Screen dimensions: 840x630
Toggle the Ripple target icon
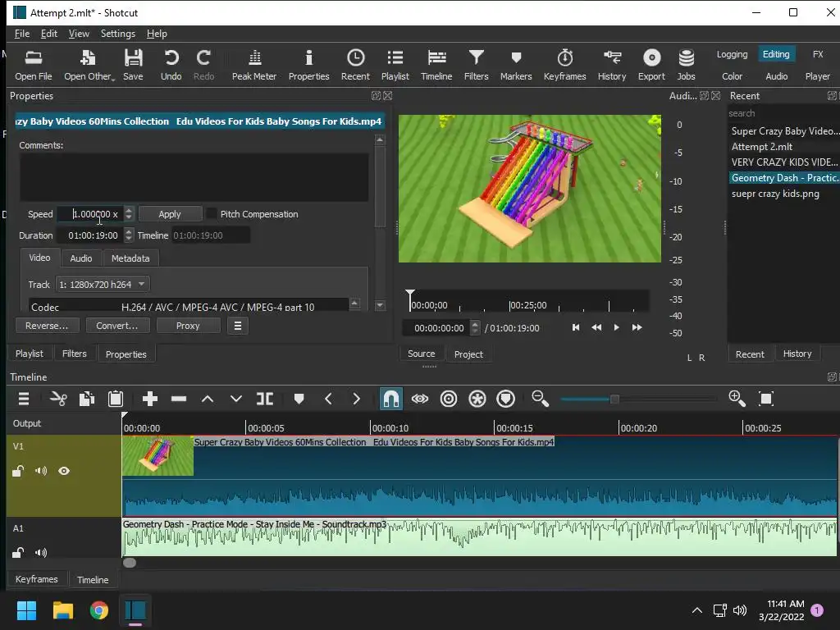pos(449,399)
